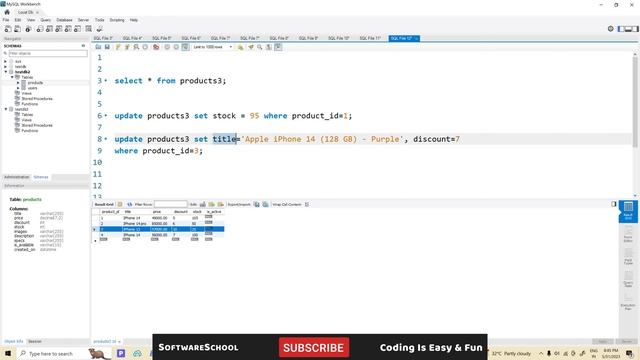Screen dimensions: 640x360
Task: Show hidden system tray icons chevron
Action: (x=541, y=353)
